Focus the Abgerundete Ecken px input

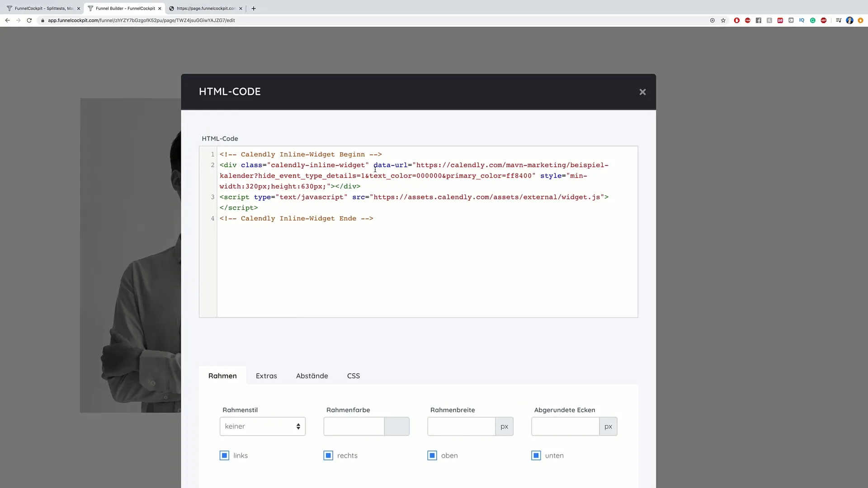566,426
